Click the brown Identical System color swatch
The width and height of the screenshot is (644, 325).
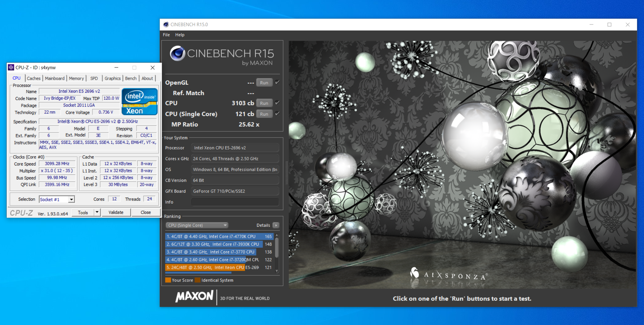pyautogui.click(x=198, y=280)
